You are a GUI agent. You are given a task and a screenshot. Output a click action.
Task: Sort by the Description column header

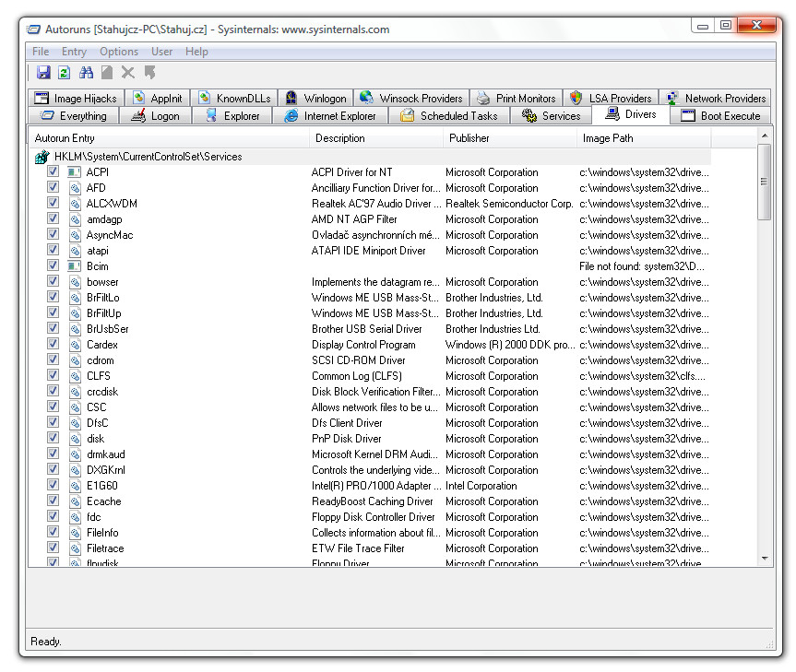(x=376, y=138)
